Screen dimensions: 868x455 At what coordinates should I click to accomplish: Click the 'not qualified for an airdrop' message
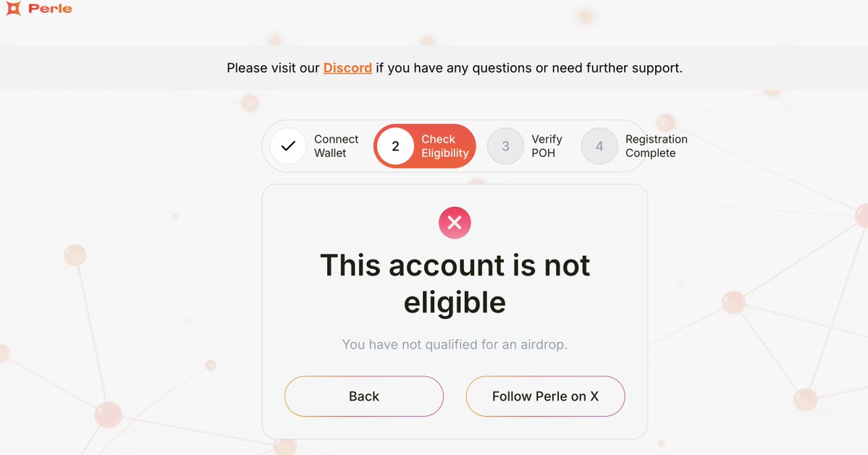click(x=455, y=344)
